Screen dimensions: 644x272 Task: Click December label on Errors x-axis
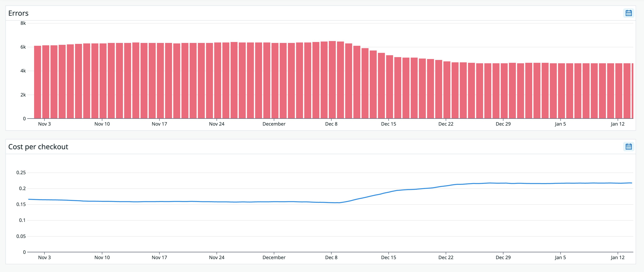[x=274, y=124]
